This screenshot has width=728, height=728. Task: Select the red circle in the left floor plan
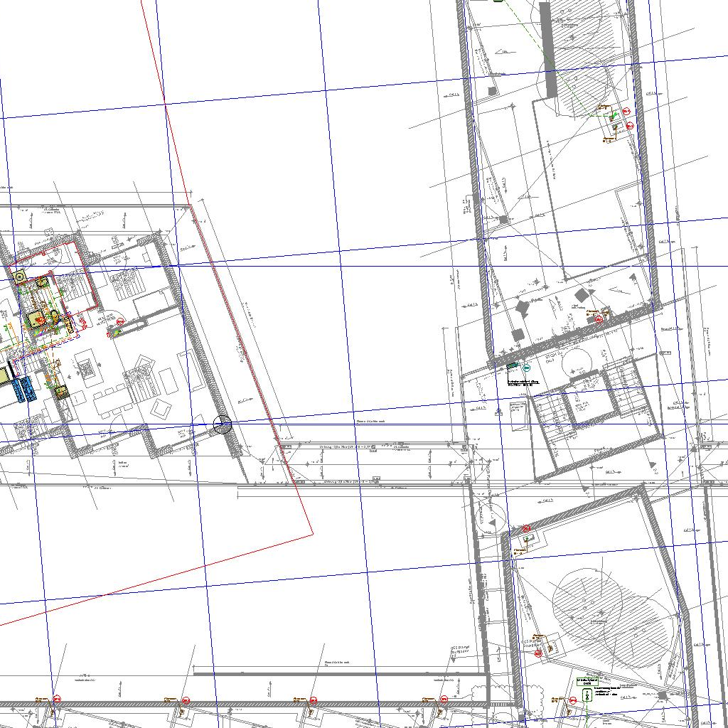pyautogui.click(x=120, y=323)
